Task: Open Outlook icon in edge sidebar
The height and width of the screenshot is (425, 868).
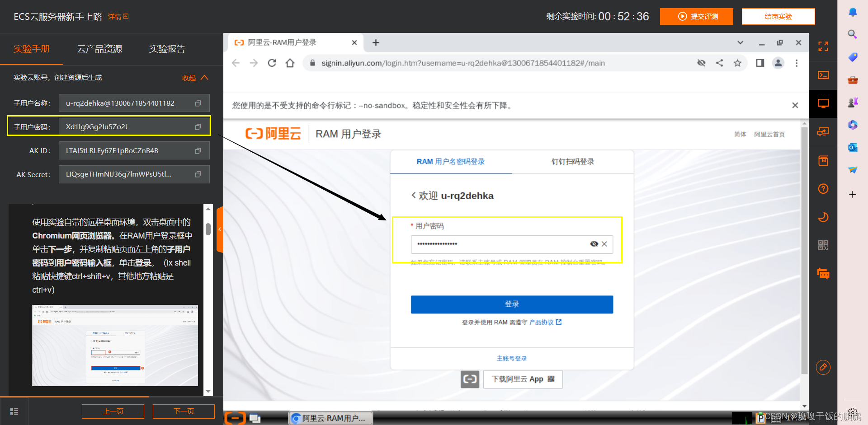Action: (853, 148)
